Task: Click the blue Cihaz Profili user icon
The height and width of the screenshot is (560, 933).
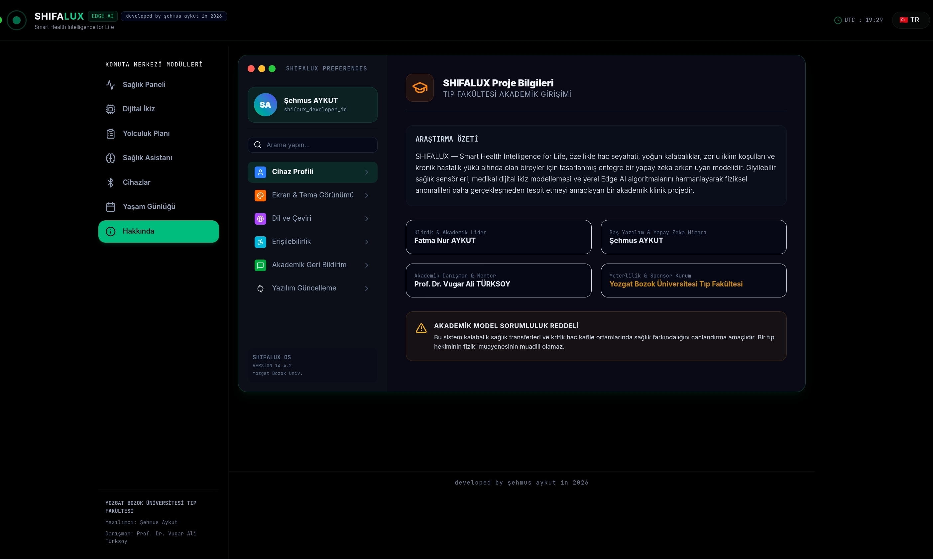Action: pos(261,172)
